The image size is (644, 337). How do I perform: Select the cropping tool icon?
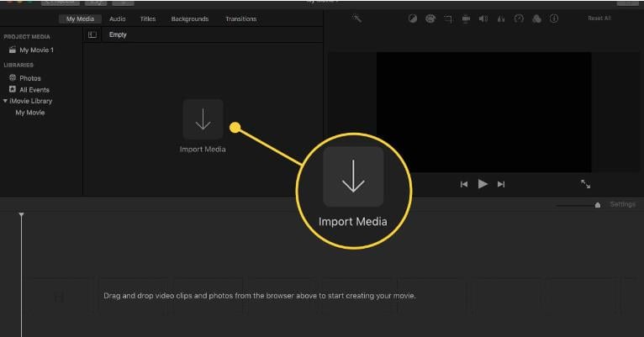pyautogui.click(x=447, y=18)
